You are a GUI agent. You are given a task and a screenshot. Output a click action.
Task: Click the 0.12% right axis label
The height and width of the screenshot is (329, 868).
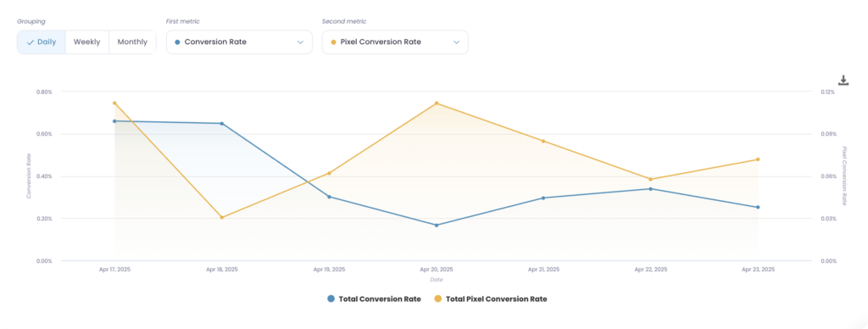click(828, 92)
